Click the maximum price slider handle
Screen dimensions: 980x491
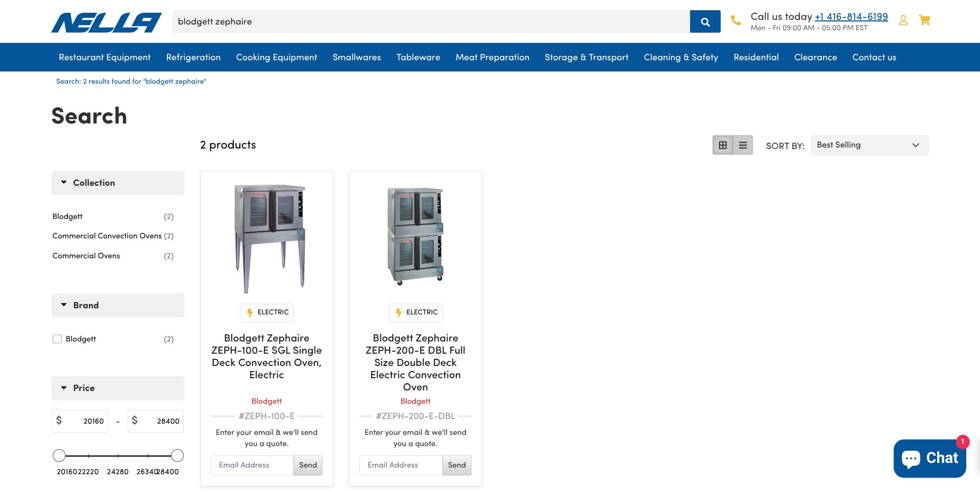coord(177,455)
